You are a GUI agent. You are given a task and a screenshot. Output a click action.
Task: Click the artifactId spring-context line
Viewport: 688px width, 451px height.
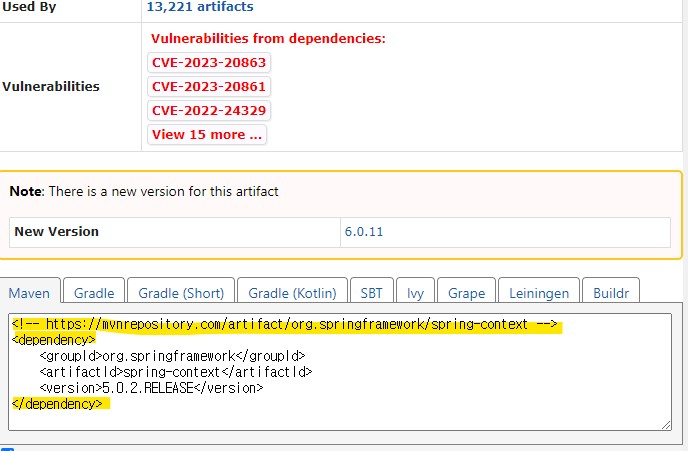click(x=176, y=372)
